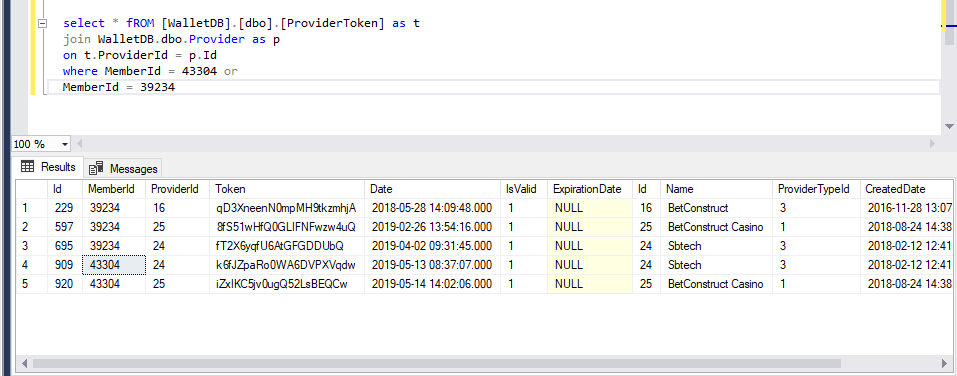957x376 pixels.
Task: Click the ExpirationDate column header
Action: [590, 189]
